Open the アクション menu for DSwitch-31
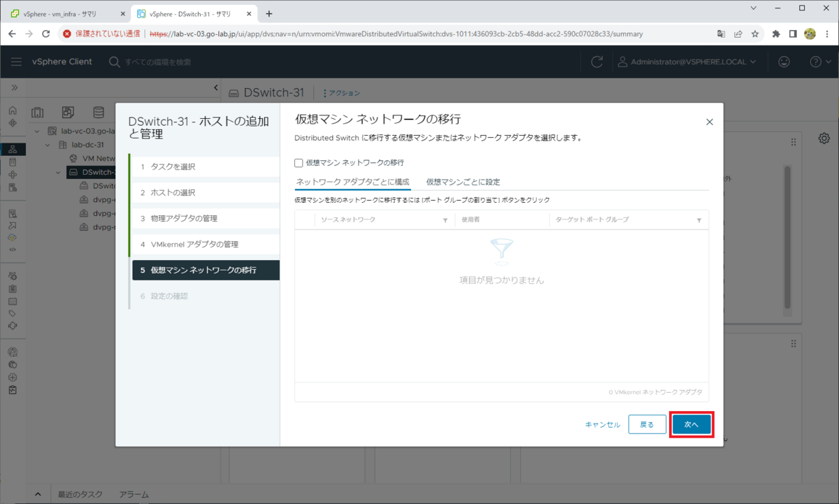 click(x=342, y=93)
